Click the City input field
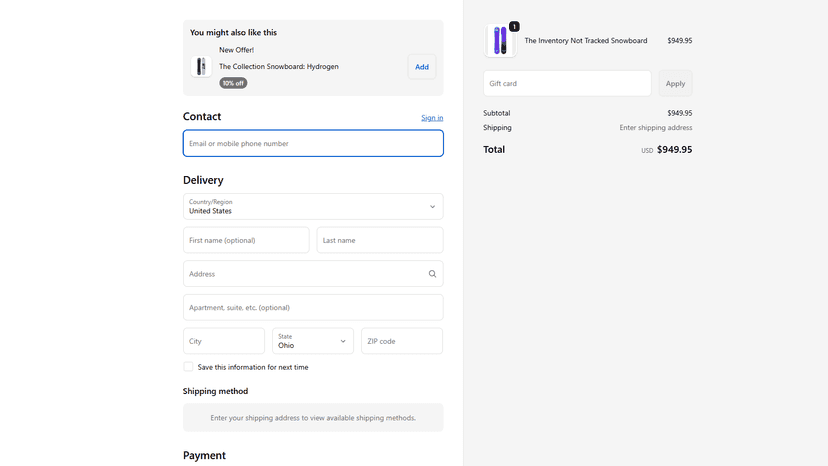 (224, 341)
